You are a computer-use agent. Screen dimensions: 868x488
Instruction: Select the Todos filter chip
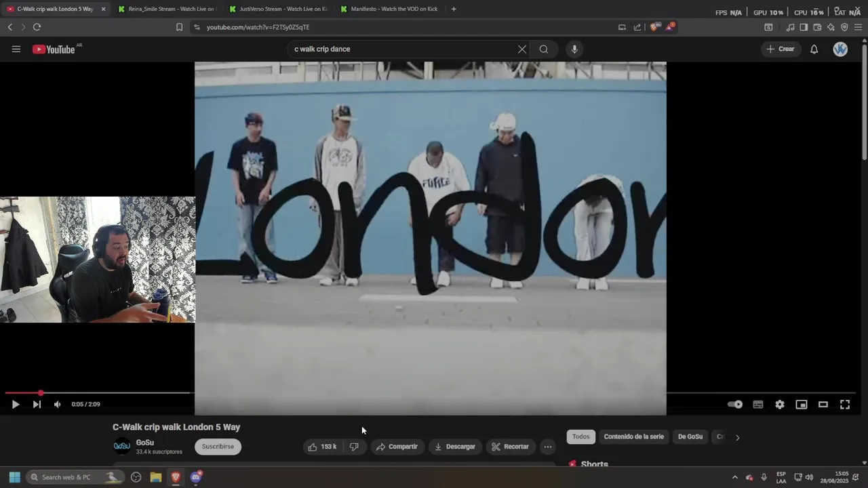(x=581, y=436)
